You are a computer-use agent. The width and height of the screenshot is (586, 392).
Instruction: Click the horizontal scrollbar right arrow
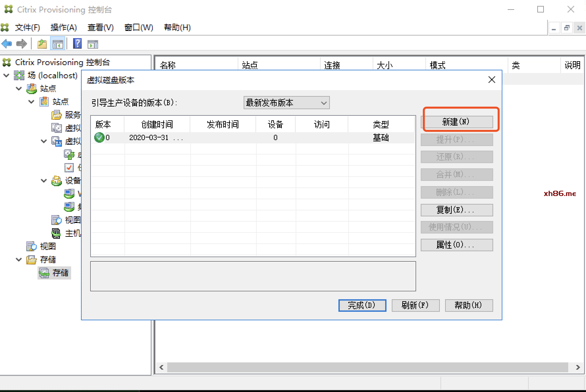[578, 367]
